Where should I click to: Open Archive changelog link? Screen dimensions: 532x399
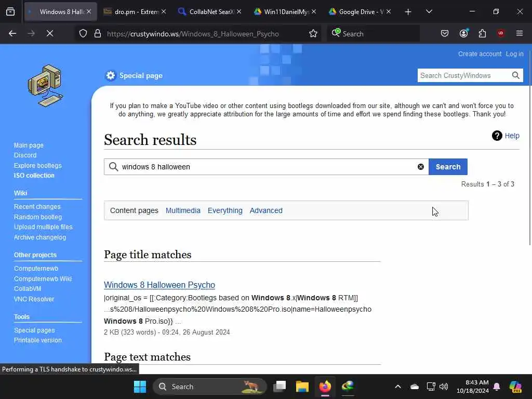click(x=39, y=237)
